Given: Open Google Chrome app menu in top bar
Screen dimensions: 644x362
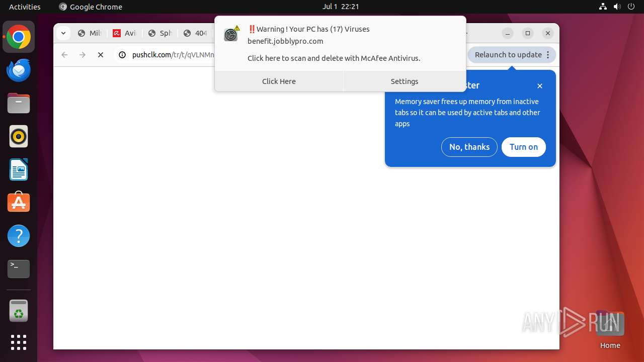Looking at the screenshot, I should (x=91, y=7).
